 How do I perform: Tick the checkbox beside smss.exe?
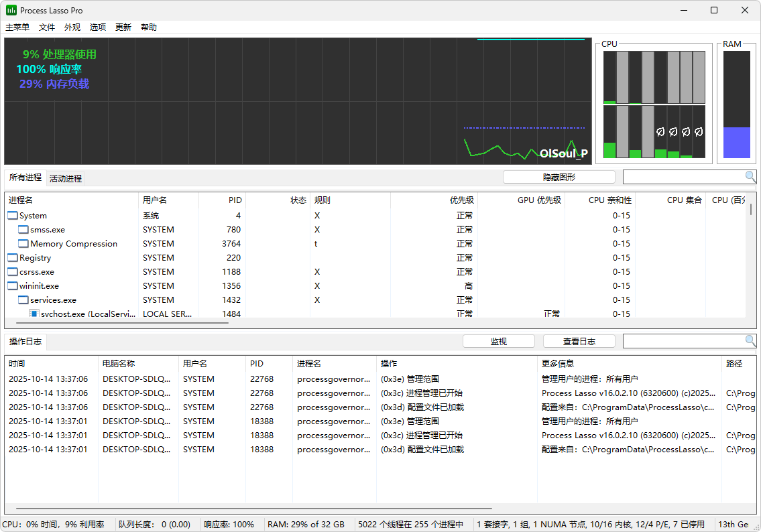click(x=22, y=229)
